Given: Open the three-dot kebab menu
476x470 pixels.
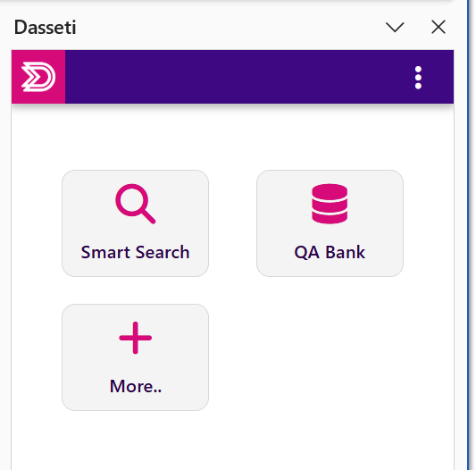Looking at the screenshot, I should tap(418, 78).
